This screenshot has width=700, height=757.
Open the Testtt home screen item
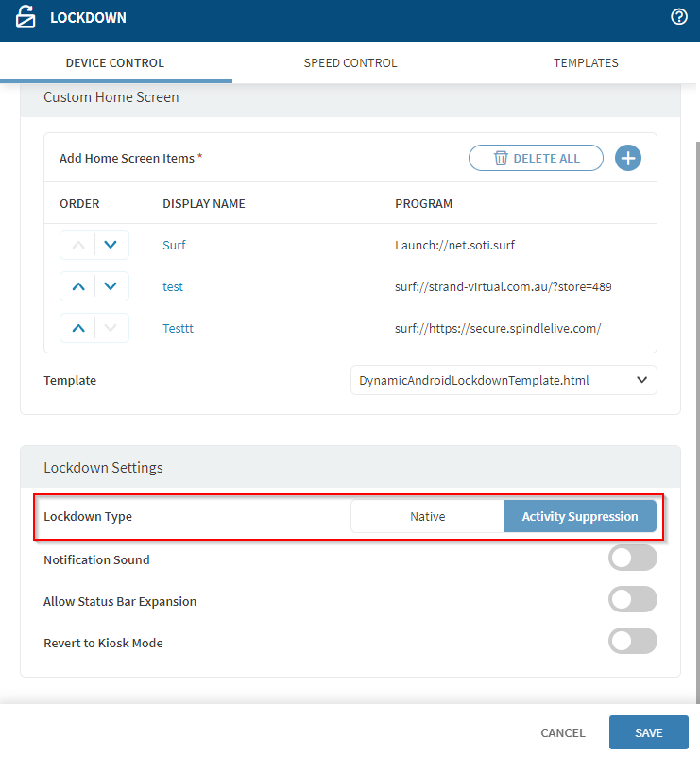point(178,328)
